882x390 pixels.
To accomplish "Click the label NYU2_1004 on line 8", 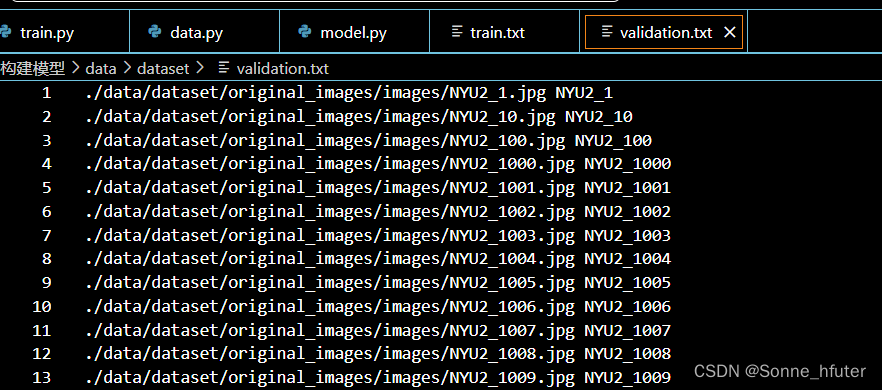I will 628,259.
